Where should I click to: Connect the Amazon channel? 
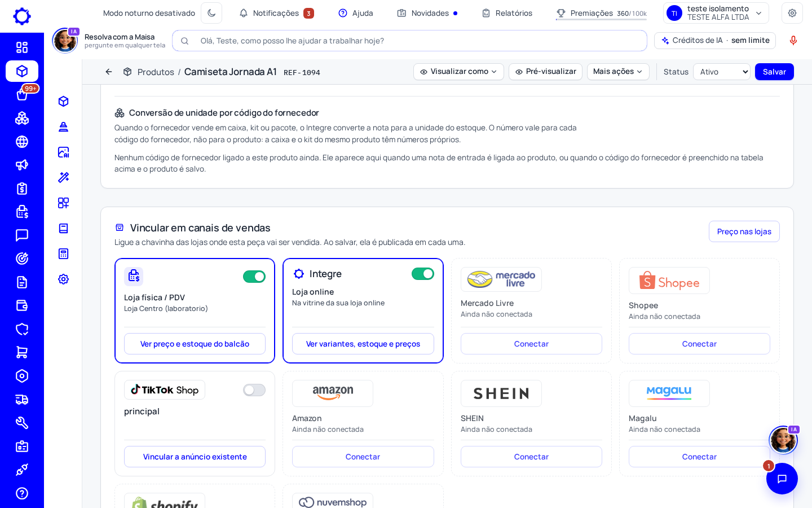click(363, 457)
